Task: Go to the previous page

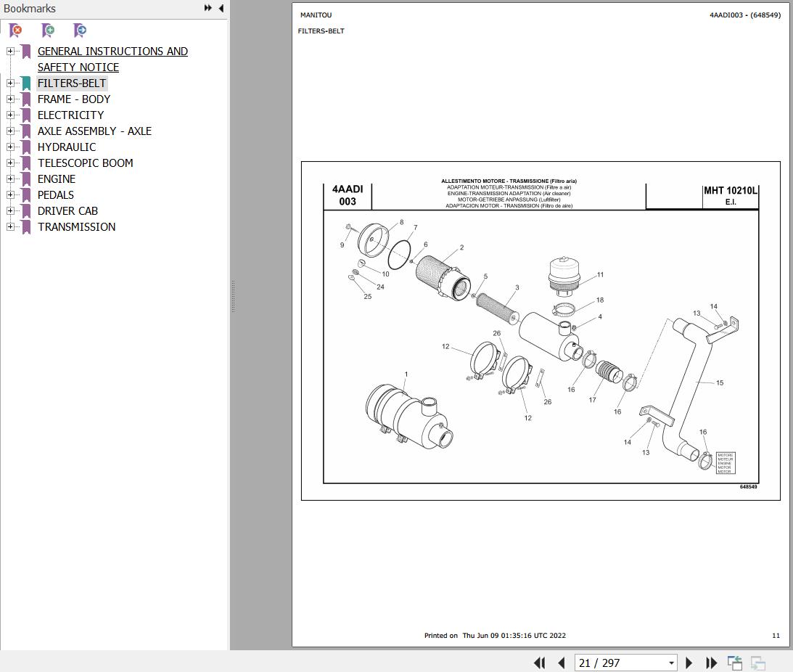Action: pyautogui.click(x=562, y=663)
